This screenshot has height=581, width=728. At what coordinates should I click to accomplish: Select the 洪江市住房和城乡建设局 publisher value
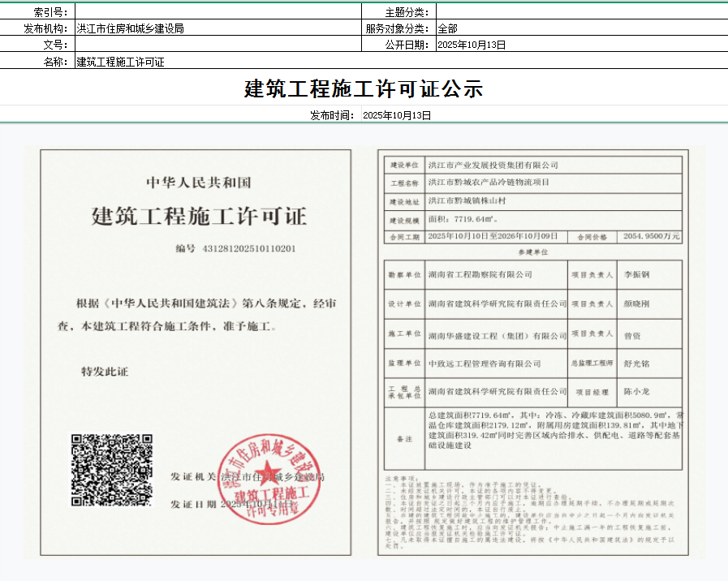point(130,28)
